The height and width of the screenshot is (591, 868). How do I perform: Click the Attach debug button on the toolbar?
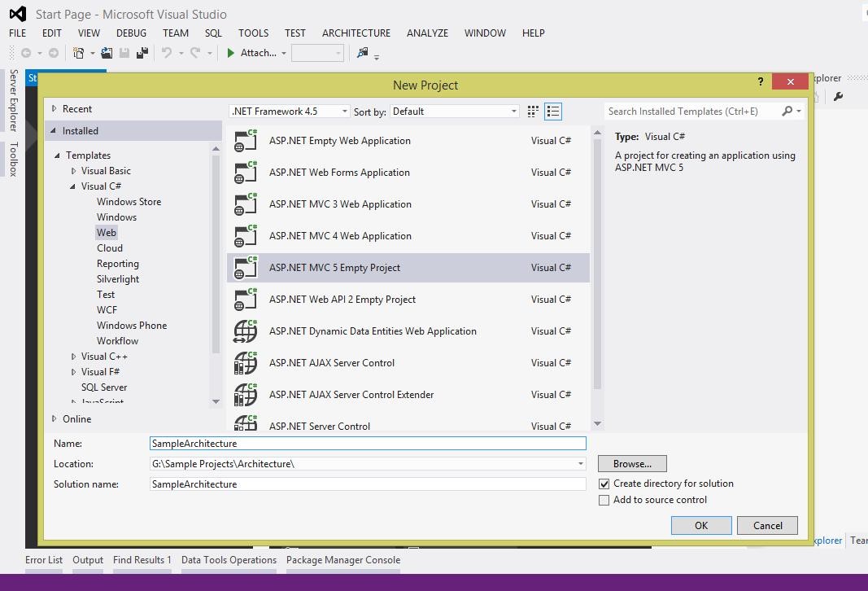click(x=253, y=53)
